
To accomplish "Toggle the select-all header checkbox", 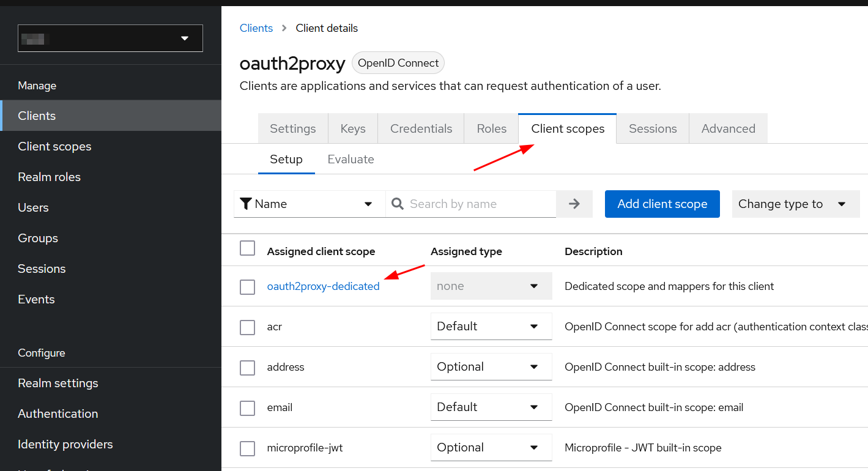I will (x=247, y=248).
